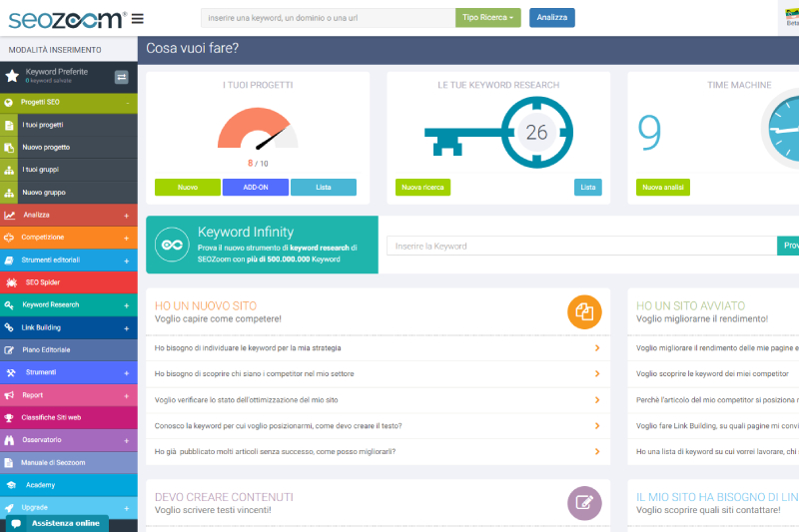Click the Report megaphone icon
The image size is (799, 532).
coord(9,395)
